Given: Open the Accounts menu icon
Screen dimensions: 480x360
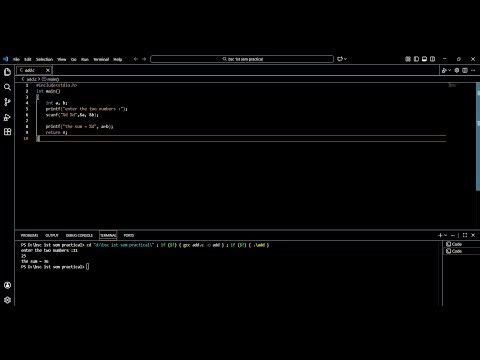Looking at the screenshot, I should pyautogui.click(x=7, y=285).
